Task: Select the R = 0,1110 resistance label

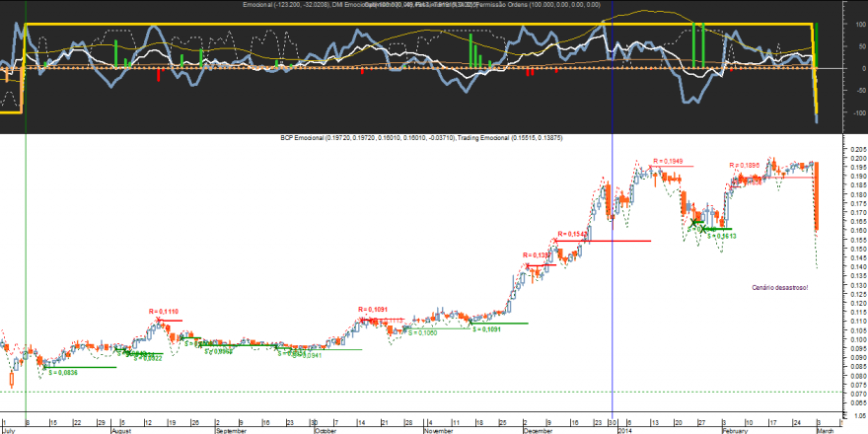Action: (x=164, y=312)
